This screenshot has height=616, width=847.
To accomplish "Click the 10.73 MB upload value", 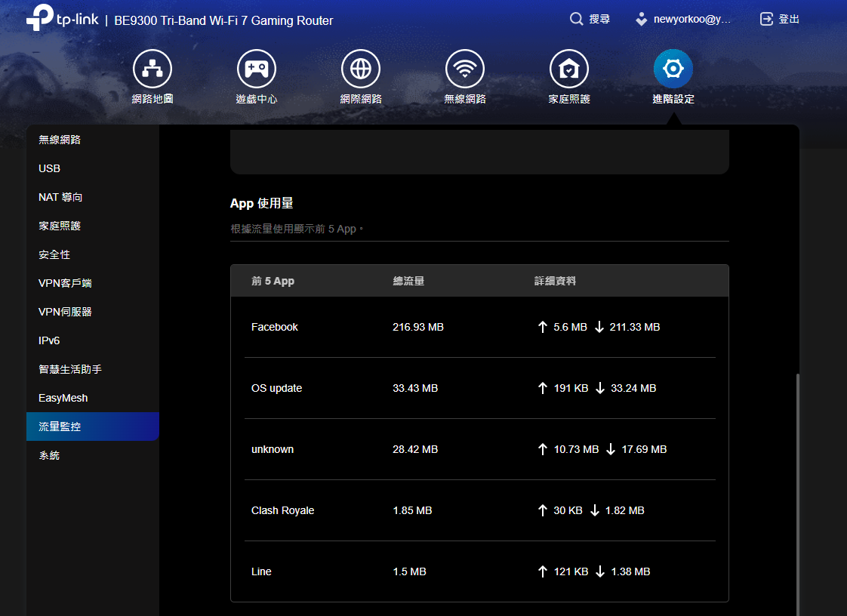I will [x=577, y=449].
